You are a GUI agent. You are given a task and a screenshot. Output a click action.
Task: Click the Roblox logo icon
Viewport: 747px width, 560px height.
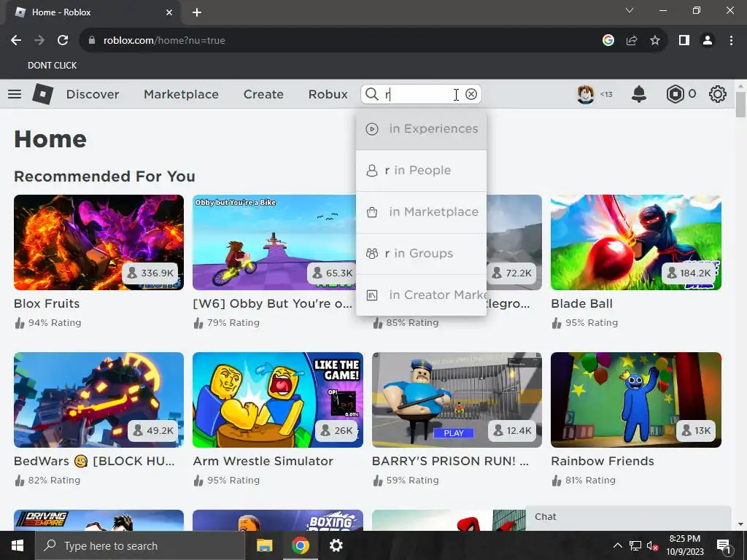tap(43, 94)
